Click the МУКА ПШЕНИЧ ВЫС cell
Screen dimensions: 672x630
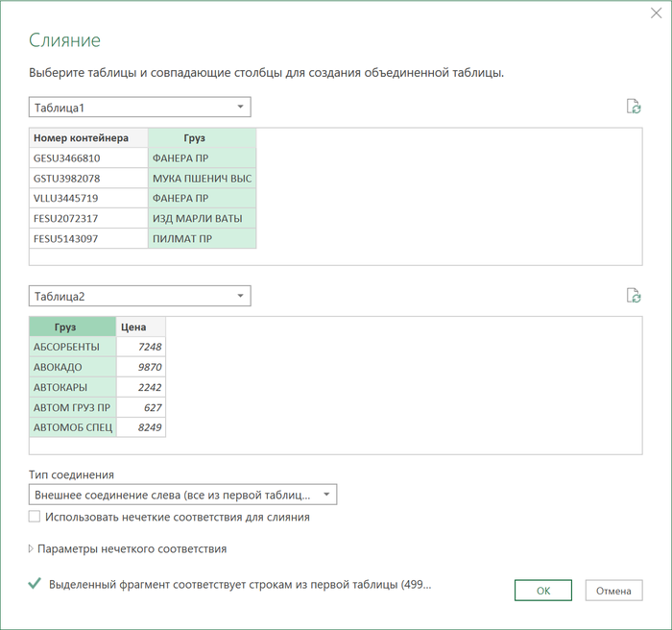click(x=202, y=178)
